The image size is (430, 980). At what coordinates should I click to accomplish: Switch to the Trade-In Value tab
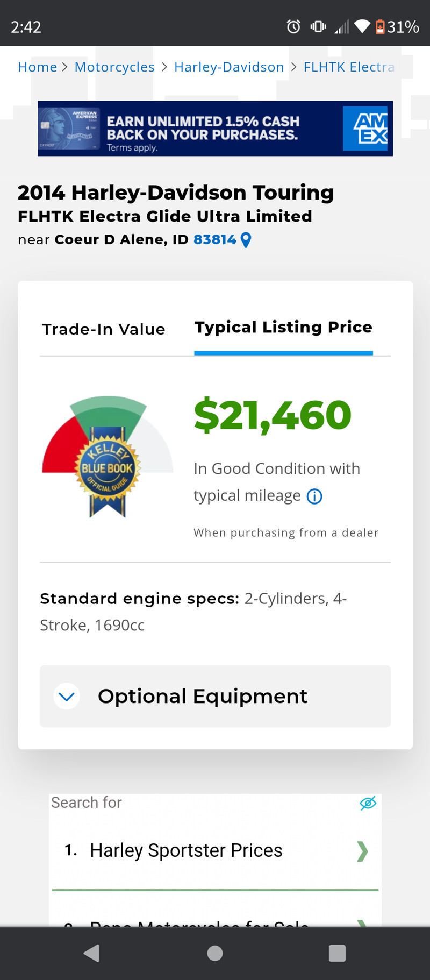(104, 329)
